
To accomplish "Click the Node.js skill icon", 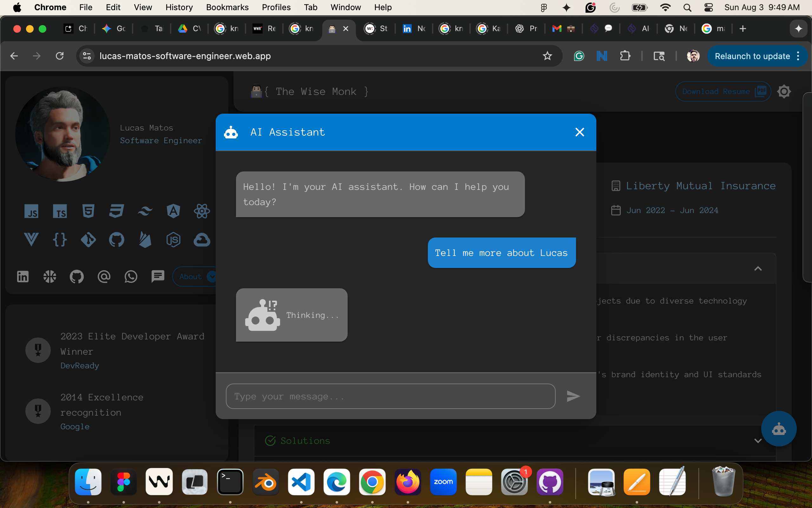I will (x=173, y=239).
